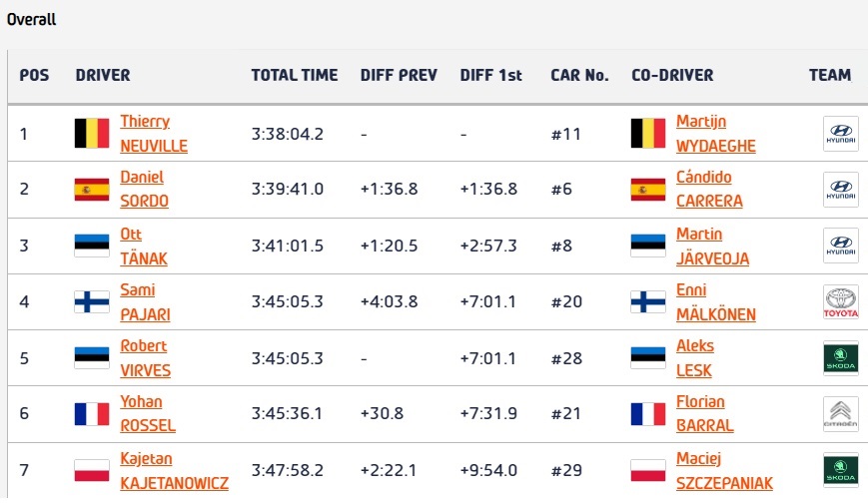Screen dimensions: 868x503
Task: Click the French flag beside Yohan Rossel
Action: pos(92,414)
